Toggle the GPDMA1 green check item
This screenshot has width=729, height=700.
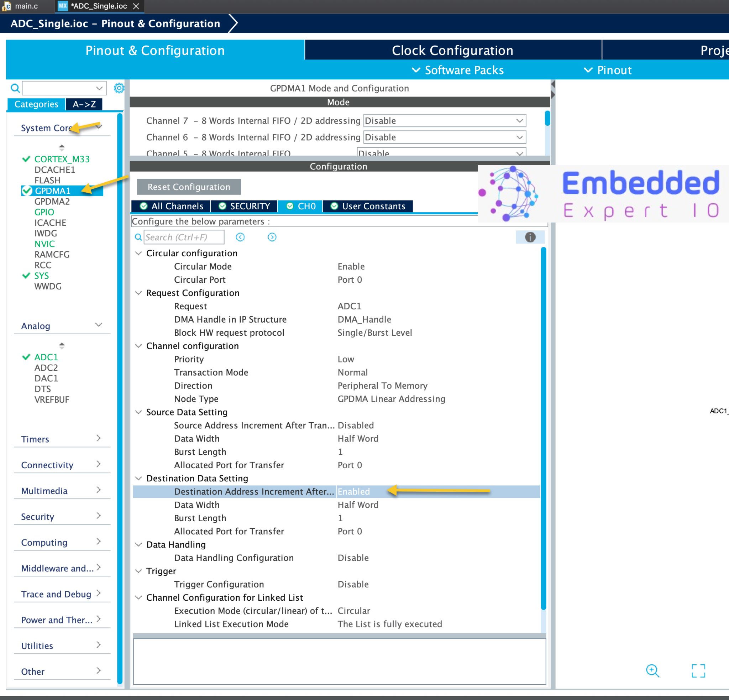(52, 191)
